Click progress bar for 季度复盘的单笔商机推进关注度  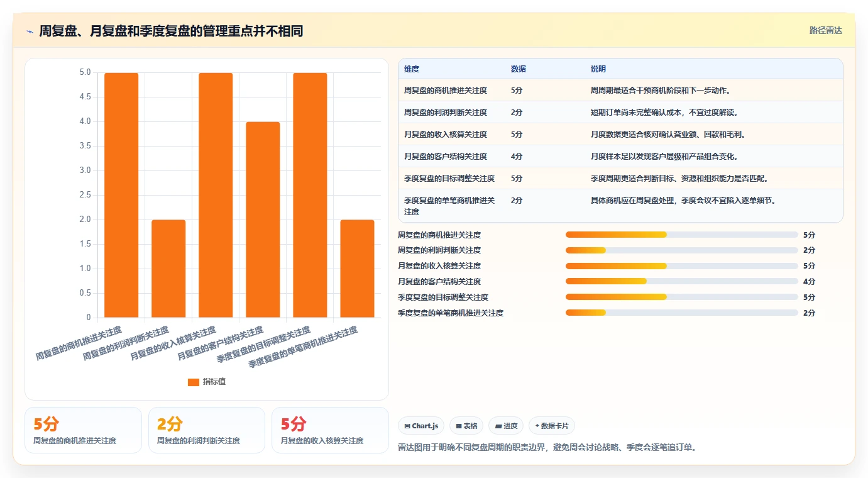(x=681, y=313)
